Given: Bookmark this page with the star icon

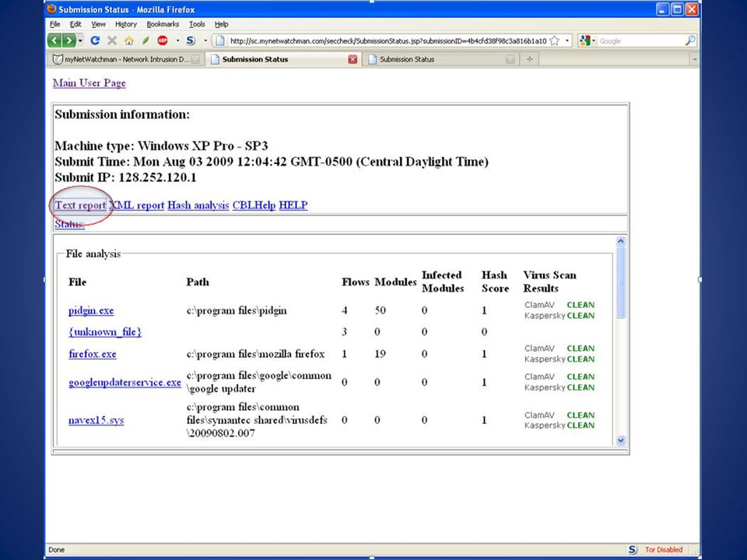Looking at the screenshot, I should [x=555, y=41].
